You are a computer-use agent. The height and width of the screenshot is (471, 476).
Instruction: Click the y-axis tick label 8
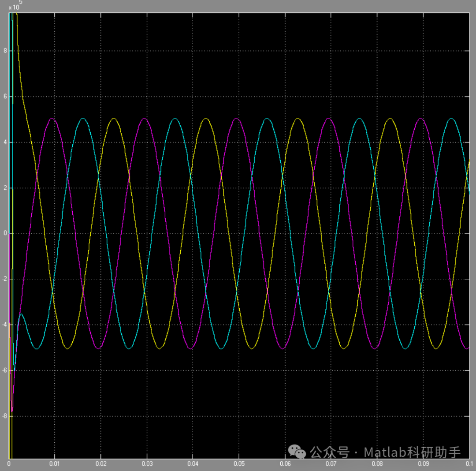[5, 51]
